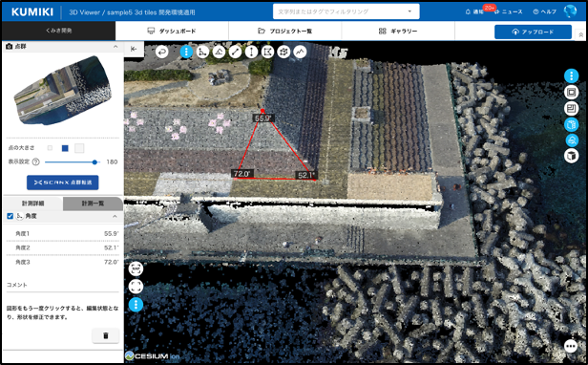Select the area polygon measurement tool

267,52
